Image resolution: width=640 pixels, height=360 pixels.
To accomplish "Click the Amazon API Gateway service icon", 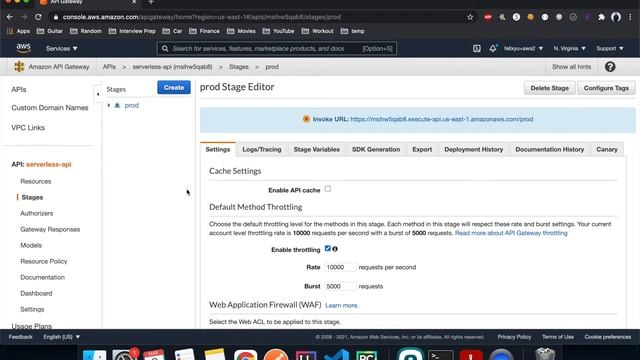I will pos(19,67).
